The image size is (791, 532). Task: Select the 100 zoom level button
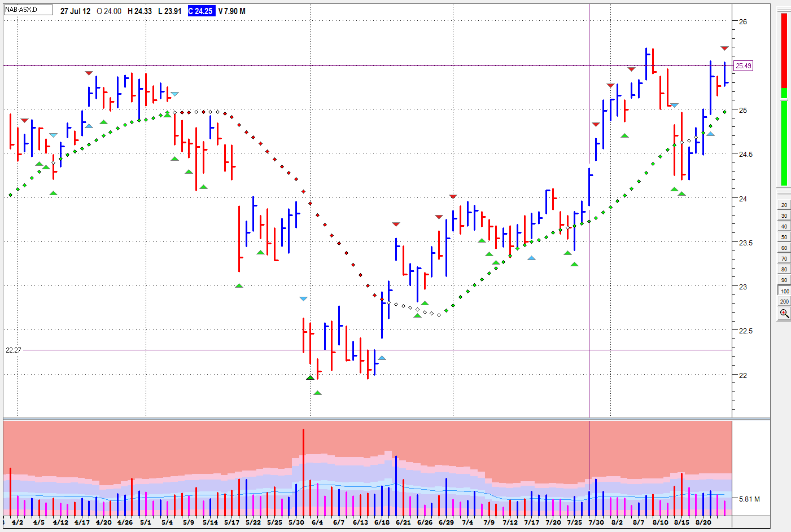click(784, 291)
